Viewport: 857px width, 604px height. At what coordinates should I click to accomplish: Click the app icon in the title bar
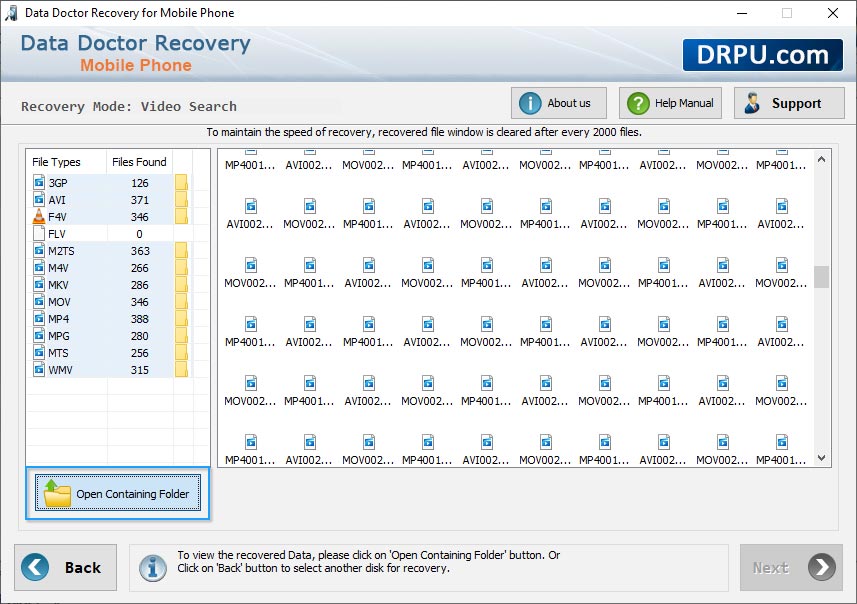pos(11,13)
